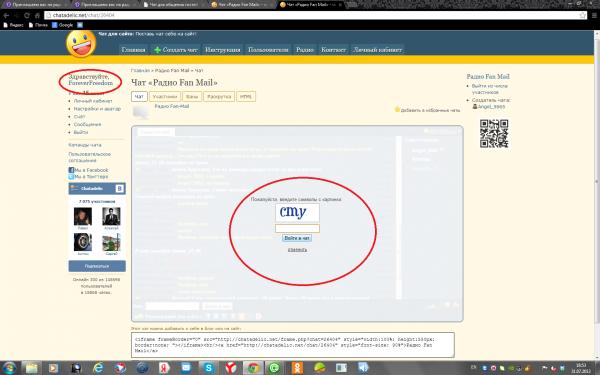The width and height of the screenshot is (600, 375).
Task: Open Skype from the taskbar
Action: point(209,368)
